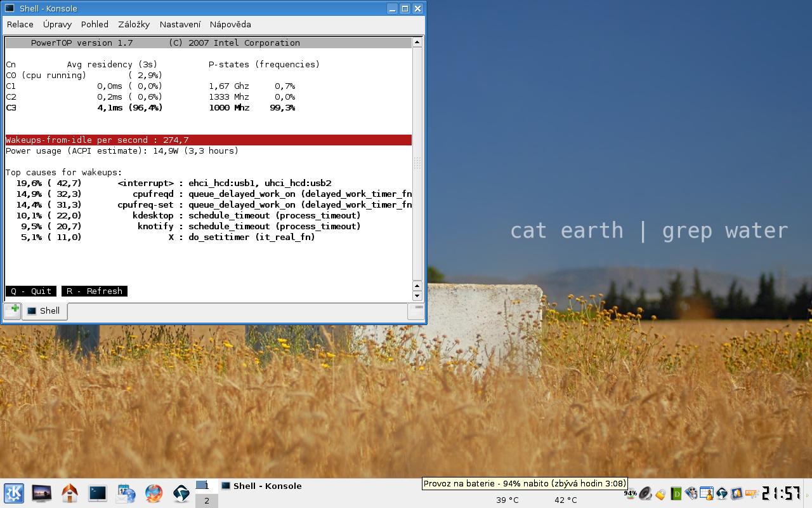Open the Úpravy menu
The height and width of the screenshot is (508, 812).
(x=57, y=24)
